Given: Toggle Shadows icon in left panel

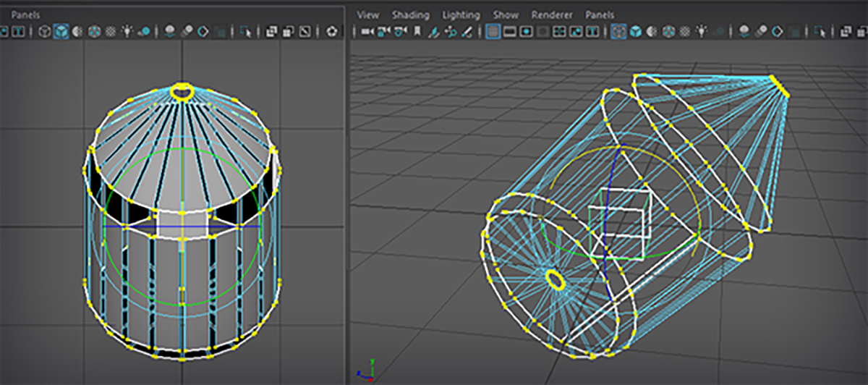Looking at the screenshot, I should 145,31.
